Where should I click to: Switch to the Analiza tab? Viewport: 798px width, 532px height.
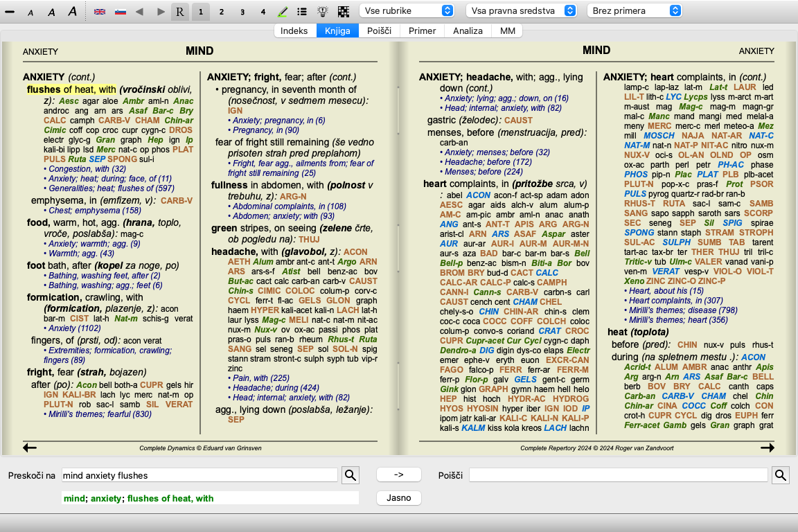[x=467, y=30]
